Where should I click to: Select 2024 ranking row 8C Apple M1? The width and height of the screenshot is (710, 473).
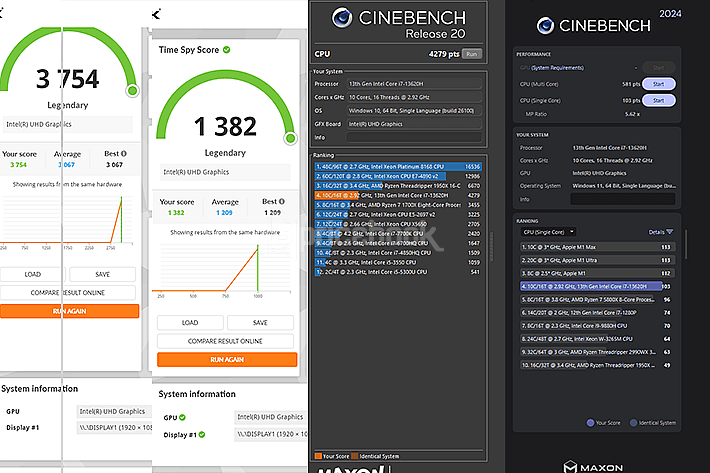[598, 273]
